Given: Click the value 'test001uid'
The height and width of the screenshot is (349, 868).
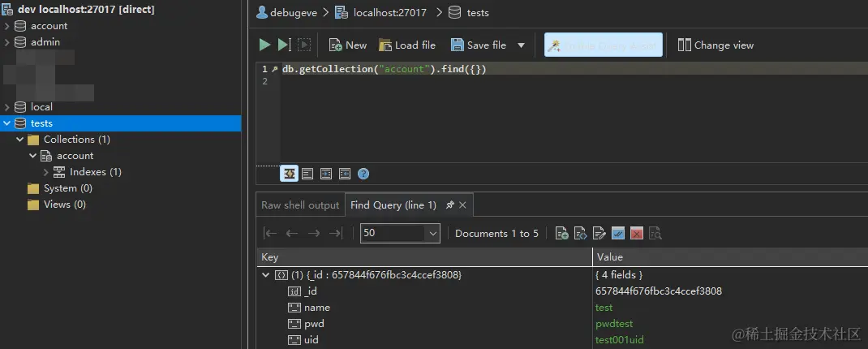Looking at the screenshot, I should pos(620,339).
